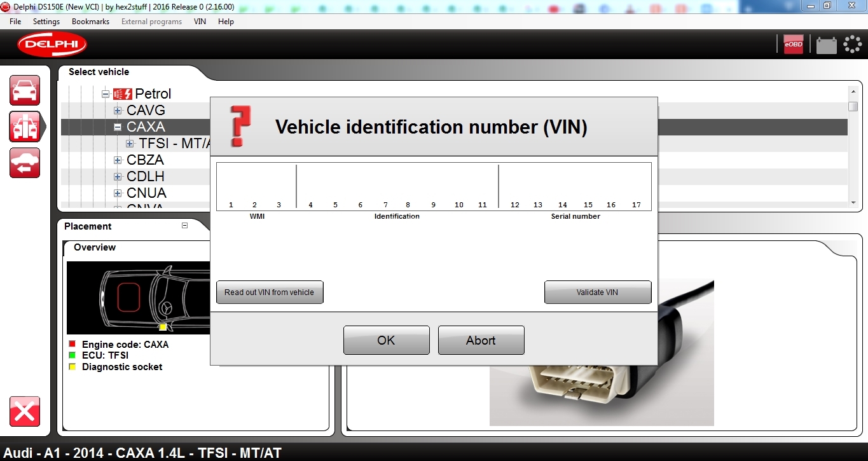Click the vehicle tree scrollbar up arrow
The width and height of the screenshot is (868, 461).
pos(853,92)
